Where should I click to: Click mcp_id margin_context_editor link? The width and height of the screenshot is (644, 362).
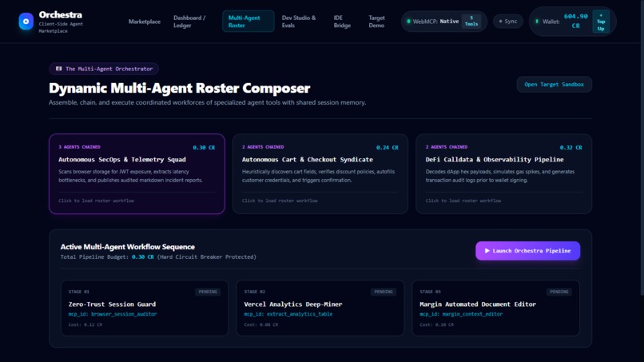tap(461, 314)
